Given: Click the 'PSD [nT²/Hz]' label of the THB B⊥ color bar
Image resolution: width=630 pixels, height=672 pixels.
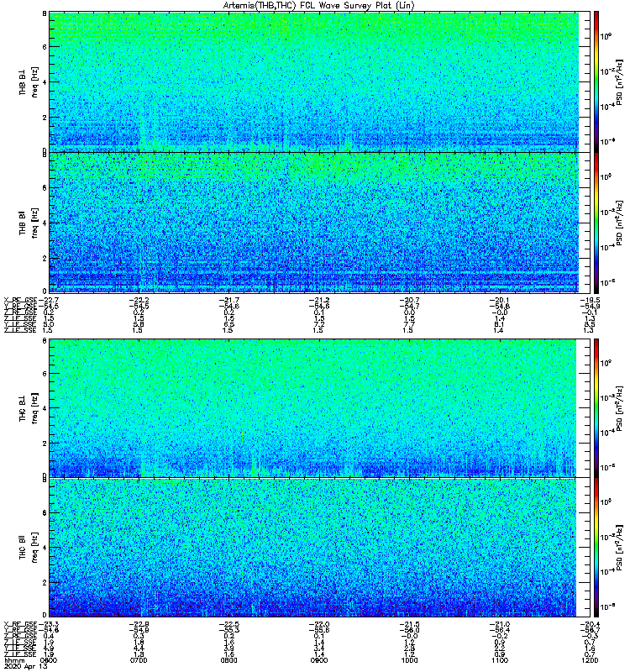Looking at the screenshot, I should pos(619,81).
